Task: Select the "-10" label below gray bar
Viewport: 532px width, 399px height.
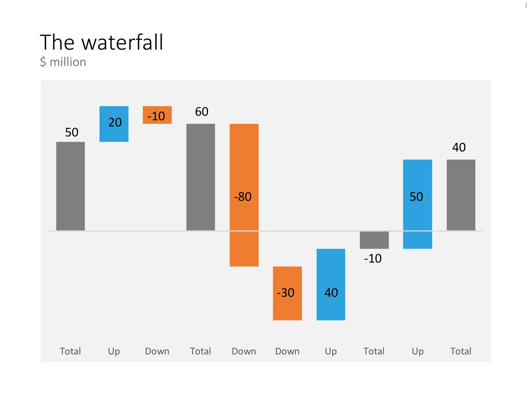Action: click(373, 258)
